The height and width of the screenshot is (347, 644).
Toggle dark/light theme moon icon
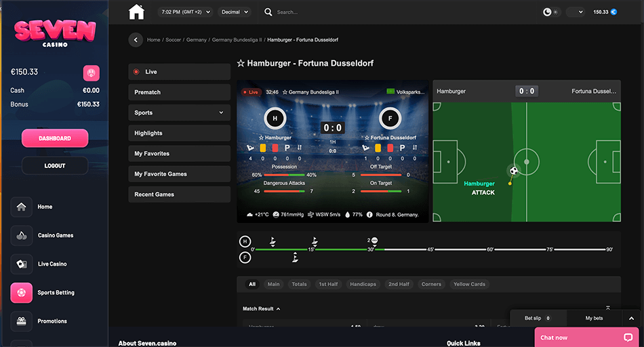click(x=547, y=12)
